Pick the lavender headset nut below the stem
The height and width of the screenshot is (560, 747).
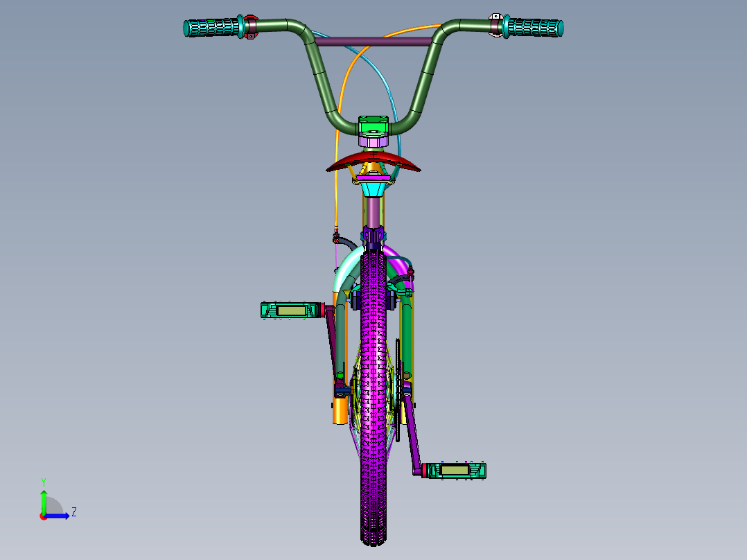point(373,141)
